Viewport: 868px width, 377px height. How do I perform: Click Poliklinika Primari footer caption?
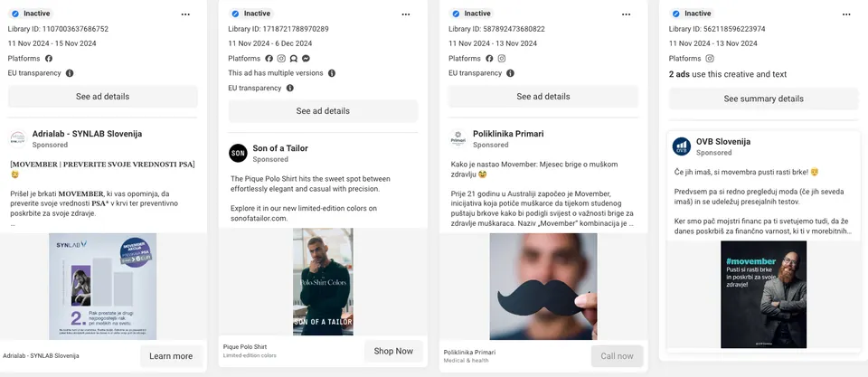tap(469, 352)
